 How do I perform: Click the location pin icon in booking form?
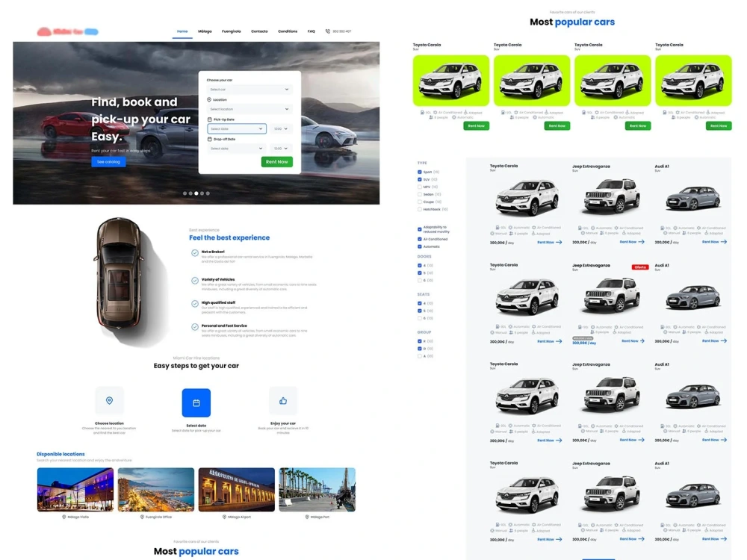tap(209, 99)
